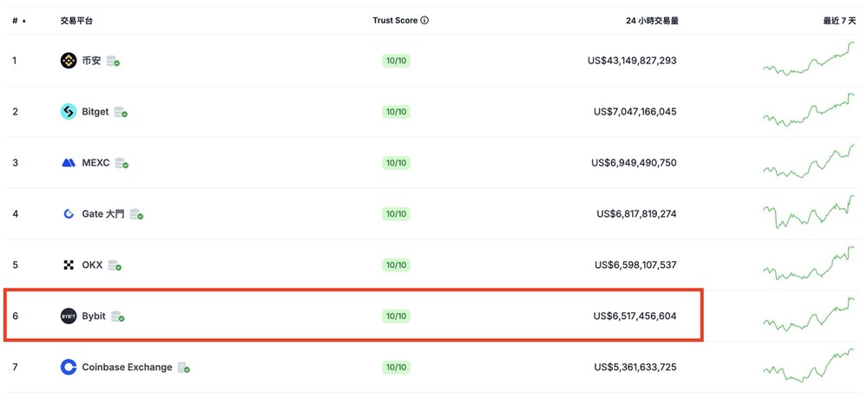Open the MEXC exchange name link
Screen dimensions: 868x398
coord(95,163)
